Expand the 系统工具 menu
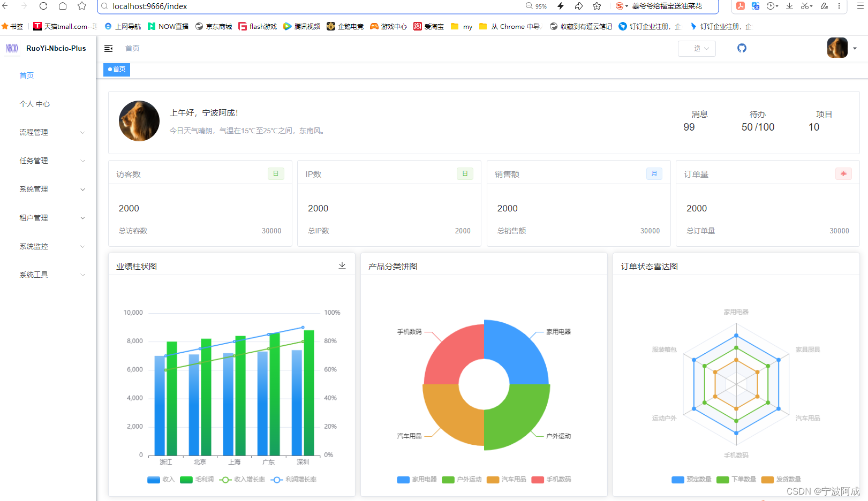Viewport: 868px width, 501px height. click(x=48, y=275)
